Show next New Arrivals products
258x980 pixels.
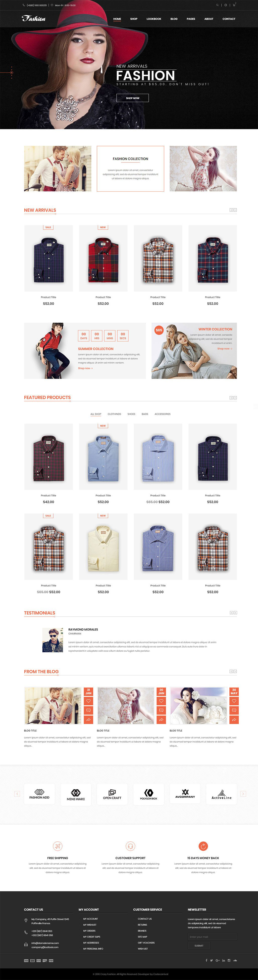tap(235, 210)
